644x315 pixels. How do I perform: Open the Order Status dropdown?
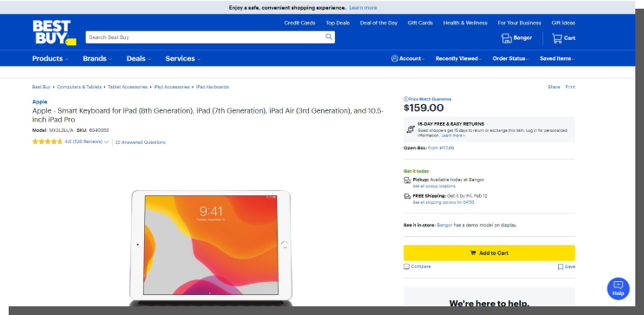tap(510, 58)
